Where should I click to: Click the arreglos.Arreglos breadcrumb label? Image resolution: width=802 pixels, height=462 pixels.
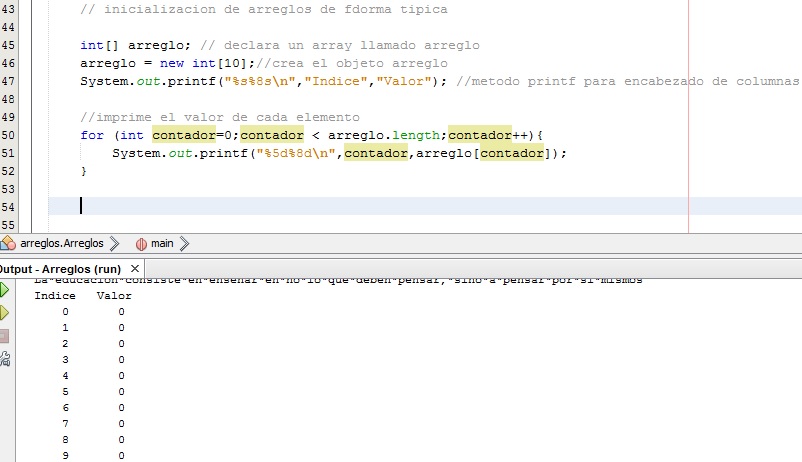(x=61, y=243)
